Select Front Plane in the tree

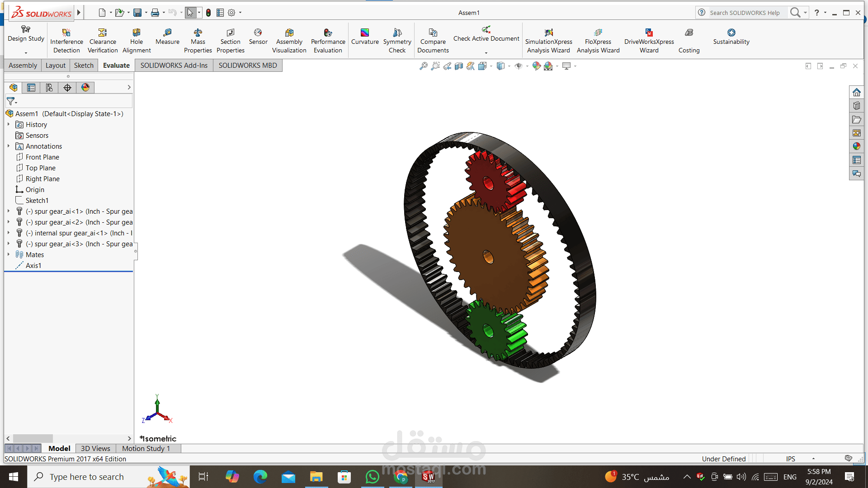click(42, 157)
